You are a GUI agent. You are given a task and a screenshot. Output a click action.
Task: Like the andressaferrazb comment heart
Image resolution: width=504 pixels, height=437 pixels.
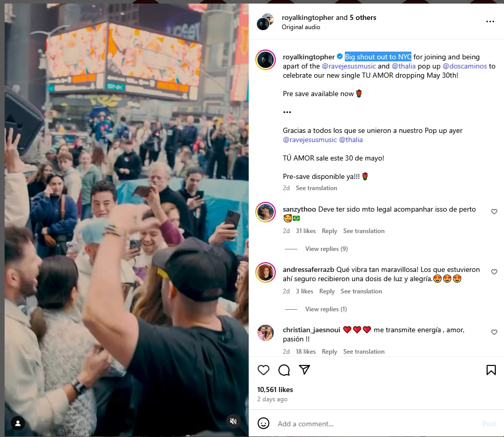(x=494, y=271)
